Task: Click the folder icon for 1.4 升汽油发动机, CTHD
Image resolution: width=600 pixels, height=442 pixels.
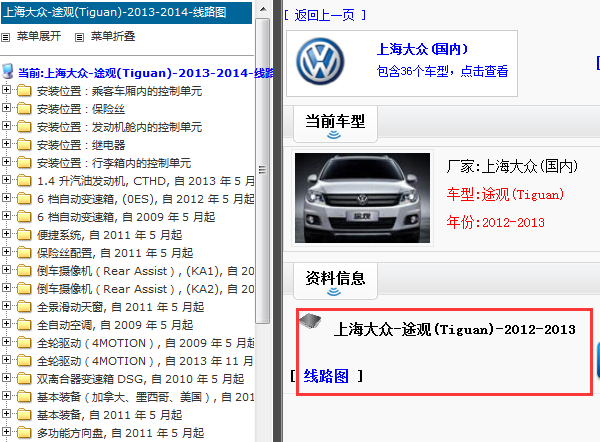Action: 24,181
